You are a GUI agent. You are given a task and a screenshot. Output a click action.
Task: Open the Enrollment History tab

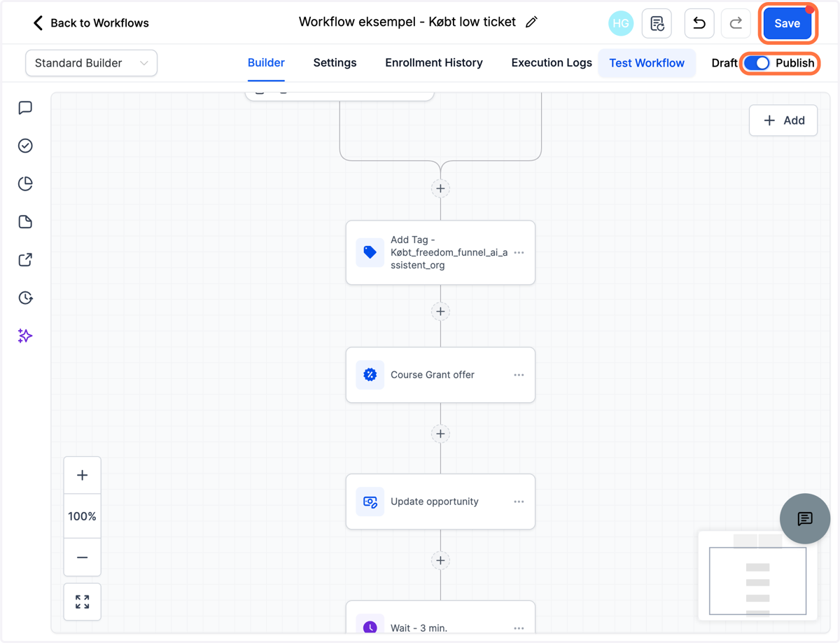[x=434, y=63]
